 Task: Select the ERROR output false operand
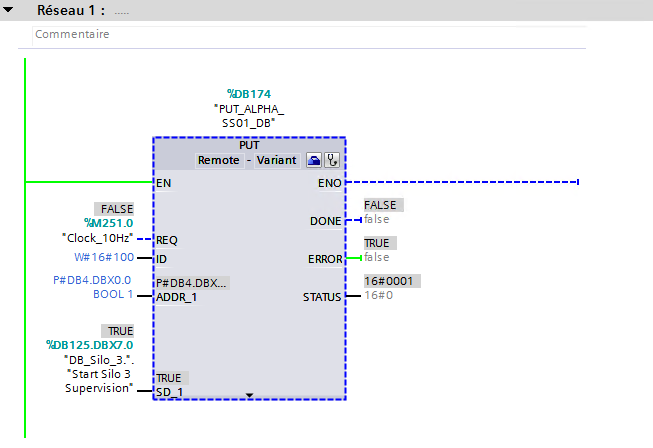click(376, 257)
